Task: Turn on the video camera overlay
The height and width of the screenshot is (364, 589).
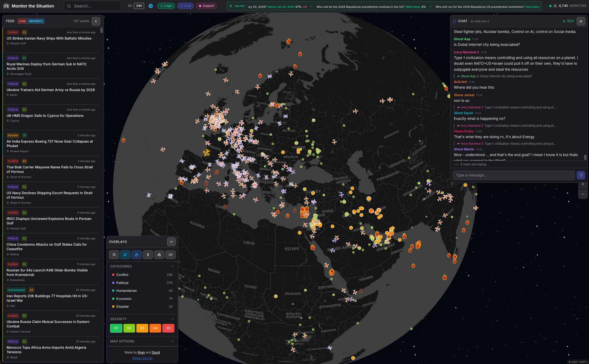Action: [170, 255]
